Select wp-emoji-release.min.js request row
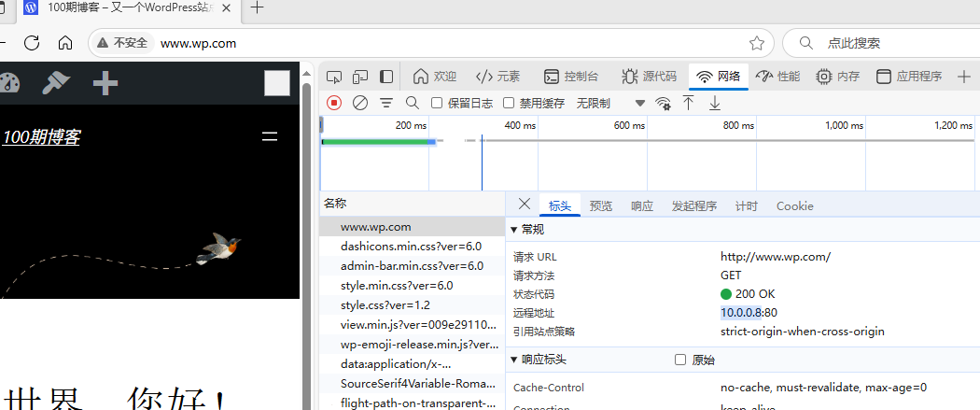 [x=412, y=344]
